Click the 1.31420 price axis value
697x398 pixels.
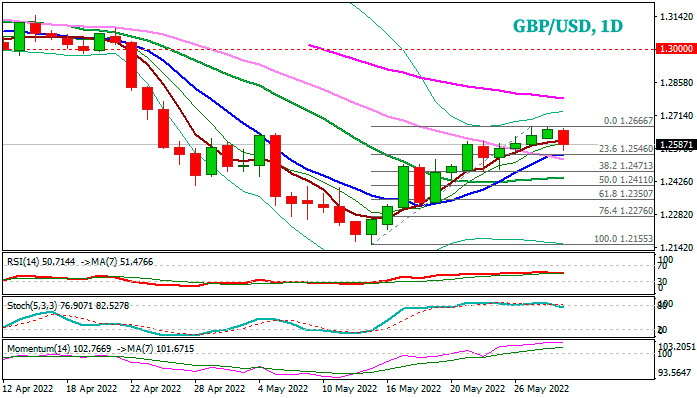677,17
